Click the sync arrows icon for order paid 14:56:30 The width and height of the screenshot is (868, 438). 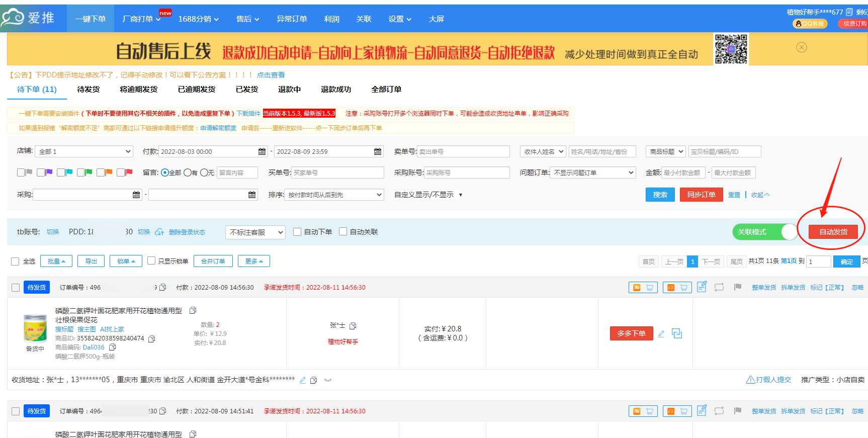719,287
